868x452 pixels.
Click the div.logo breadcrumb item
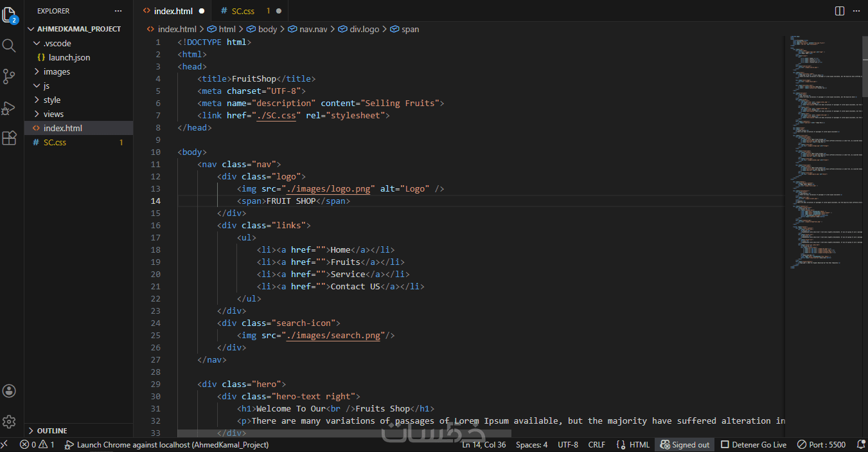pyautogui.click(x=359, y=29)
